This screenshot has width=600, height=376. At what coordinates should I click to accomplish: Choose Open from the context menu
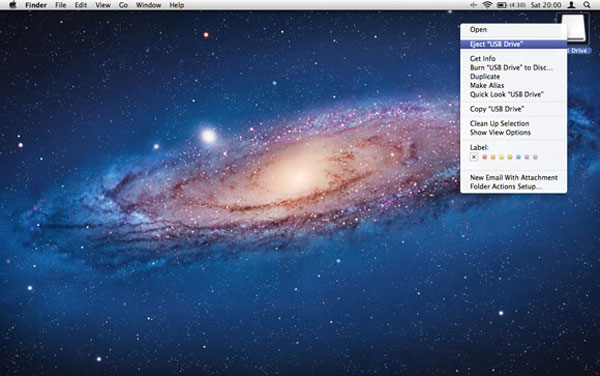click(x=514, y=29)
